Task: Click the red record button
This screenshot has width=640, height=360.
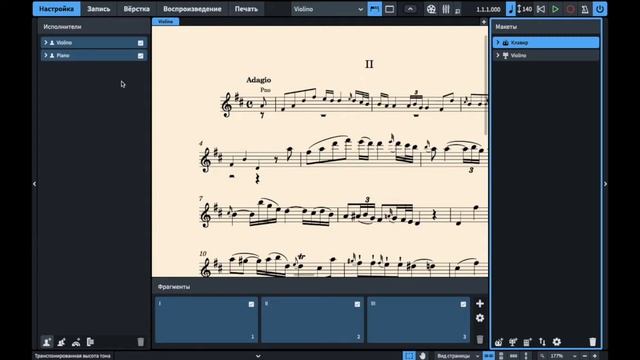Action: click(570, 9)
